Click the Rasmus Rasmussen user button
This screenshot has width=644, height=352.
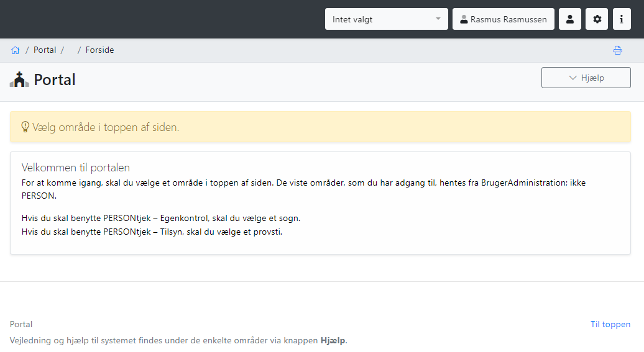point(503,19)
